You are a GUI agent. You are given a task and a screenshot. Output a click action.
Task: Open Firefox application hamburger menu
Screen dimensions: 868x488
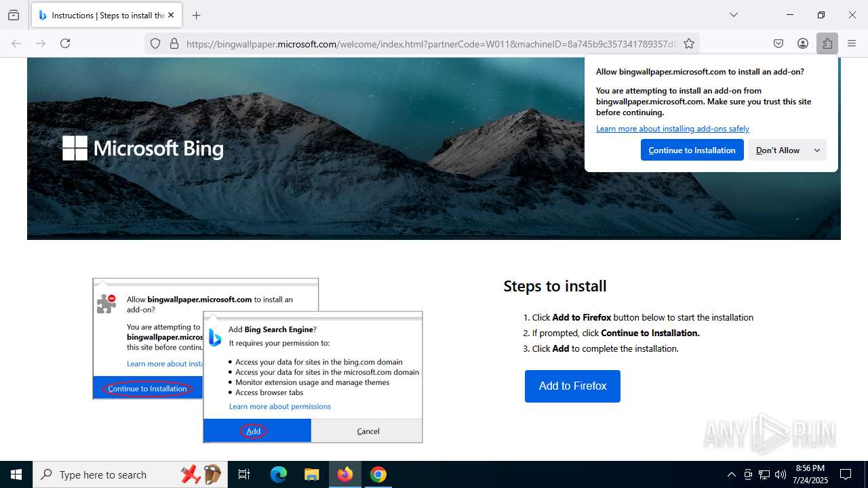pyautogui.click(x=852, y=43)
